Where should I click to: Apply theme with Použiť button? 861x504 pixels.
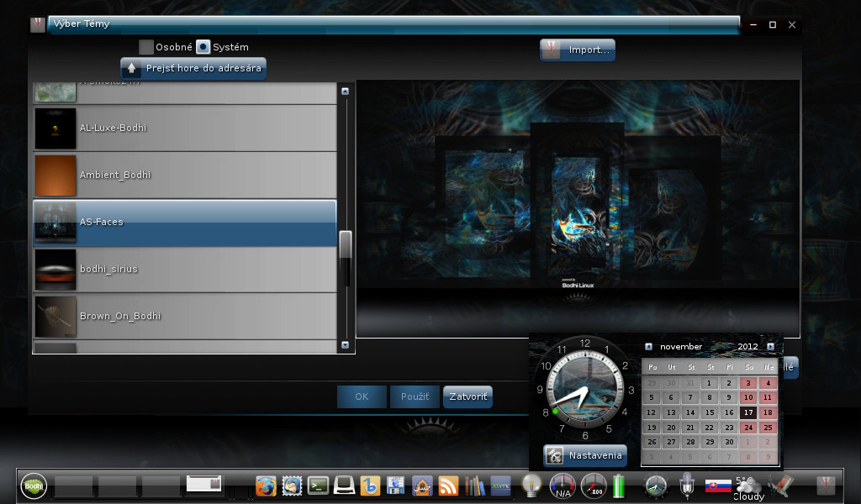click(x=415, y=396)
